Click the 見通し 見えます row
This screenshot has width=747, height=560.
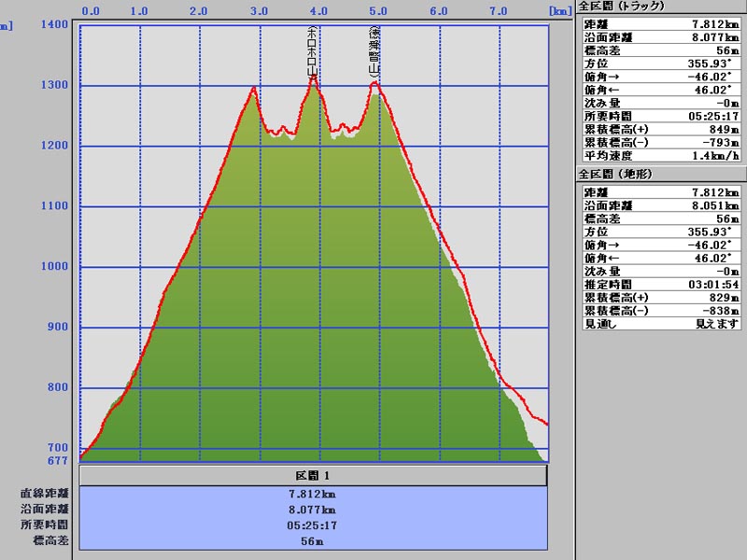661,323
